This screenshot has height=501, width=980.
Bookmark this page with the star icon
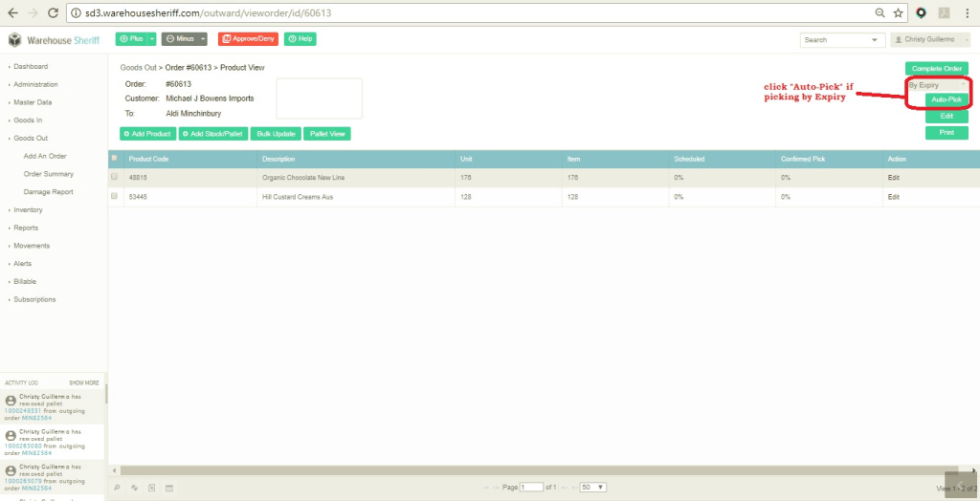[x=898, y=13]
